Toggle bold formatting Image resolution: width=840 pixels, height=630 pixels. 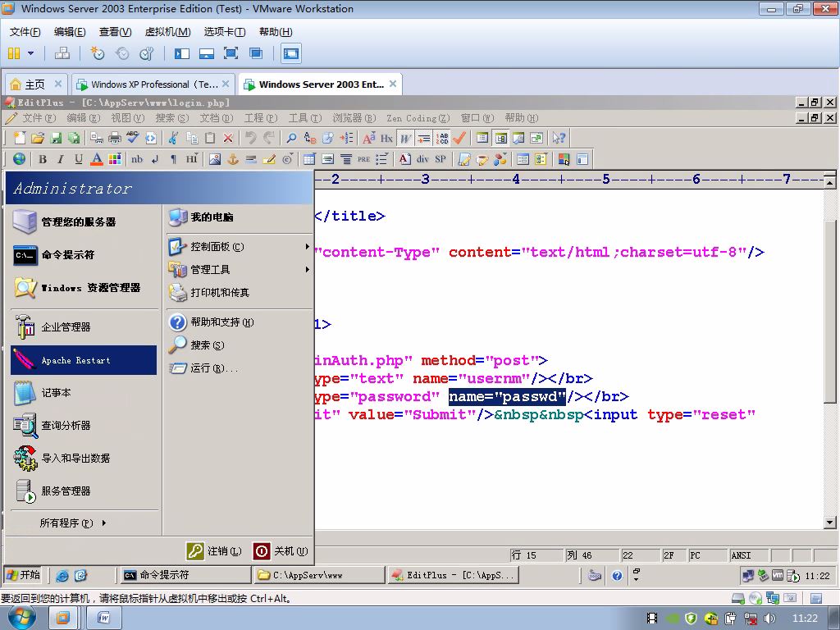pos(43,159)
